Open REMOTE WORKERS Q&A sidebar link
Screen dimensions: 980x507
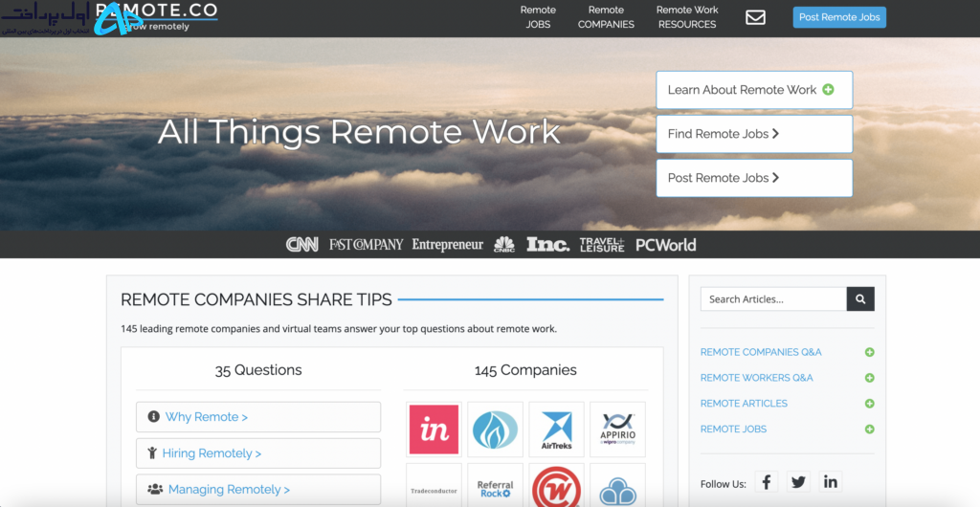click(757, 378)
